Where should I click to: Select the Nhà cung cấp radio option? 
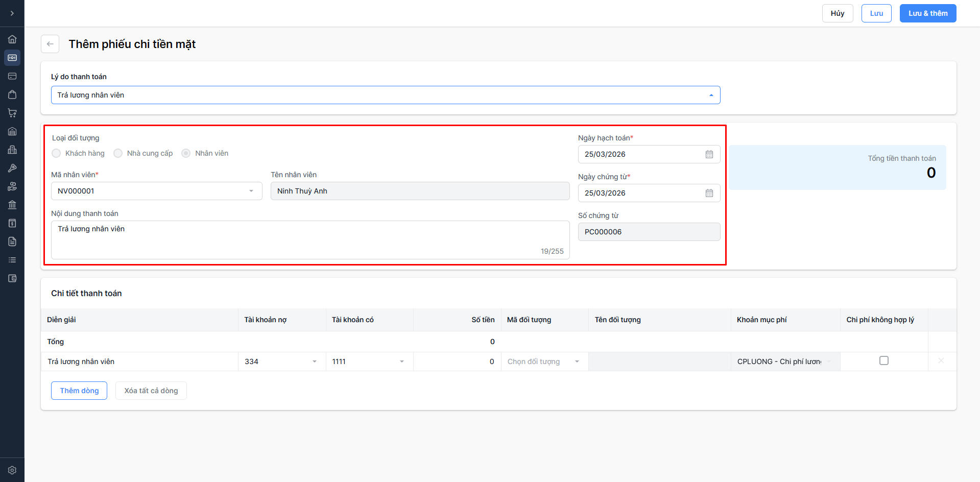[118, 153]
